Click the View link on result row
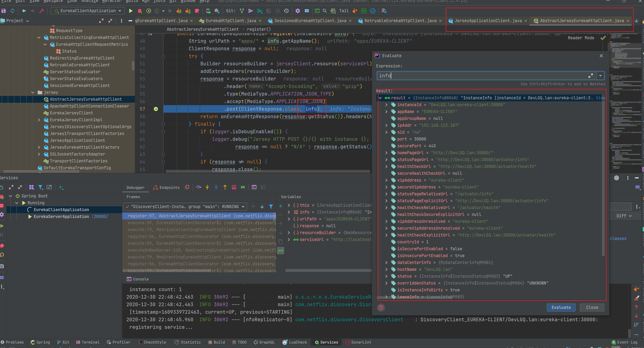 (x=600, y=98)
